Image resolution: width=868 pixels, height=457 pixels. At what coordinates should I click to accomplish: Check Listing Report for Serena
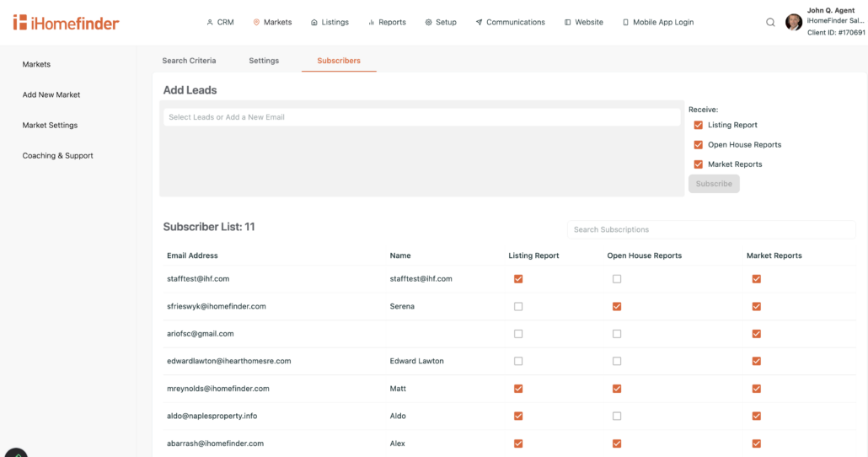[x=518, y=306]
